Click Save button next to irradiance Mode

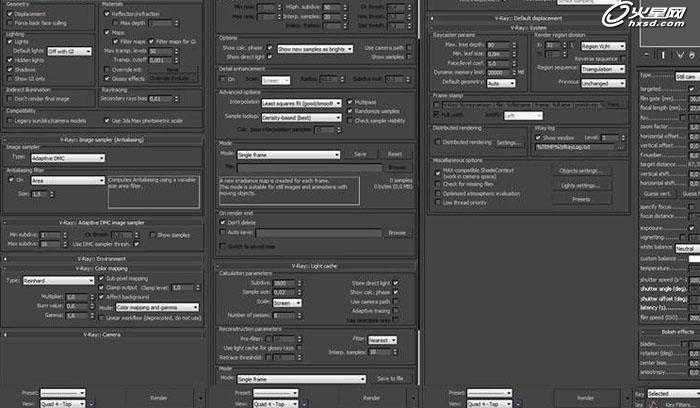pyautogui.click(x=360, y=154)
